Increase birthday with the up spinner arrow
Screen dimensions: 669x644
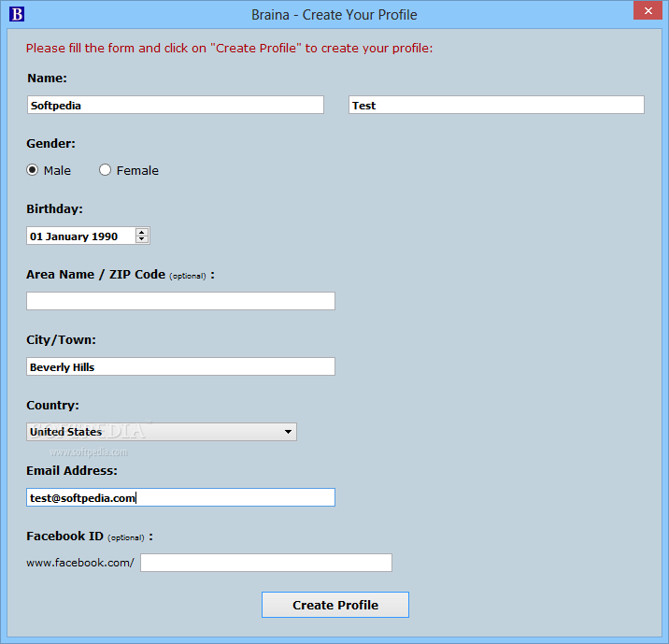[x=142, y=232]
